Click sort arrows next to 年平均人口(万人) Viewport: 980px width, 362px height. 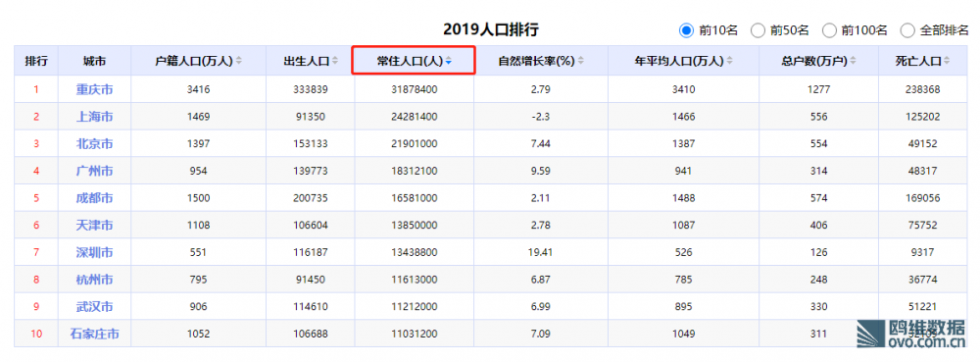point(729,61)
